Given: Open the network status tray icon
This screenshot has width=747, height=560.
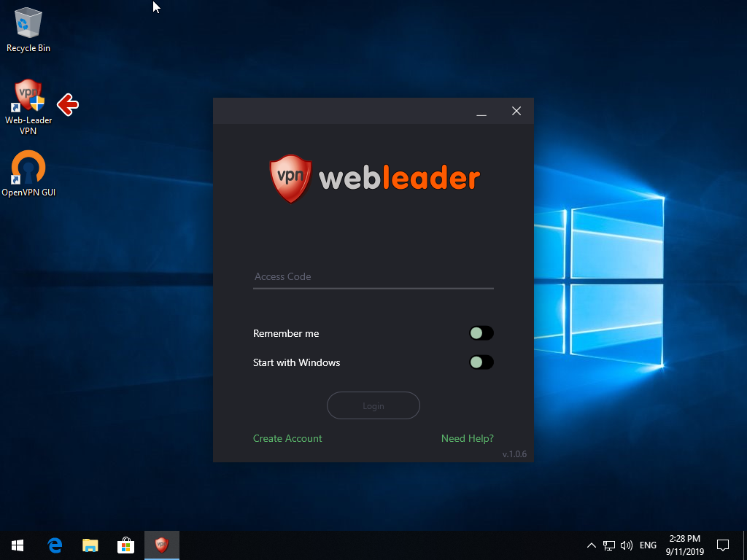Looking at the screenshot, I should tap(609, 545).
